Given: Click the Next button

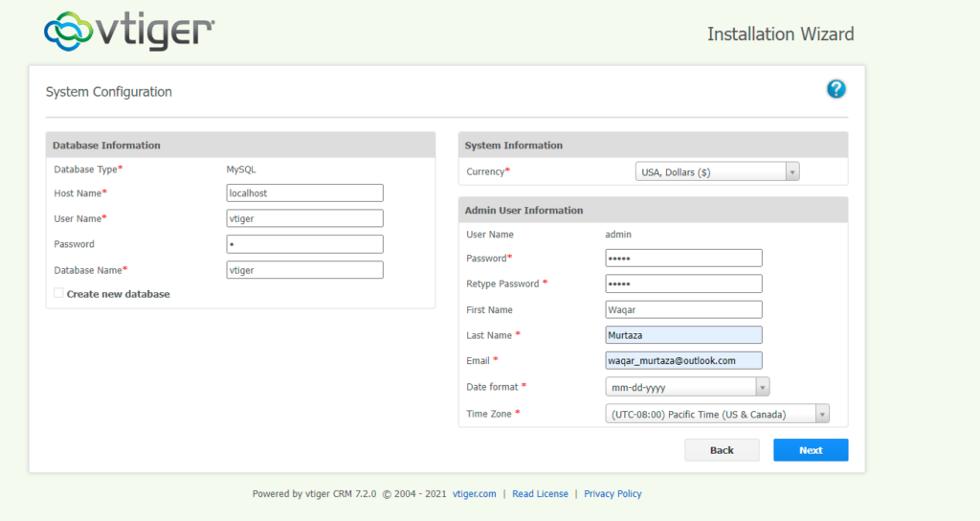Looking at the screenshot, I should tap(811, 450).
